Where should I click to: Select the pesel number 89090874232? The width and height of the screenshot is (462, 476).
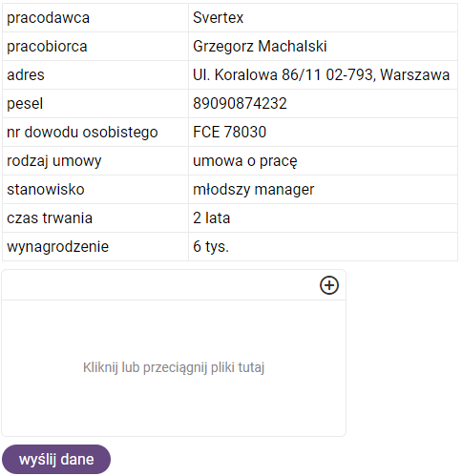click(x=240, y=104)
